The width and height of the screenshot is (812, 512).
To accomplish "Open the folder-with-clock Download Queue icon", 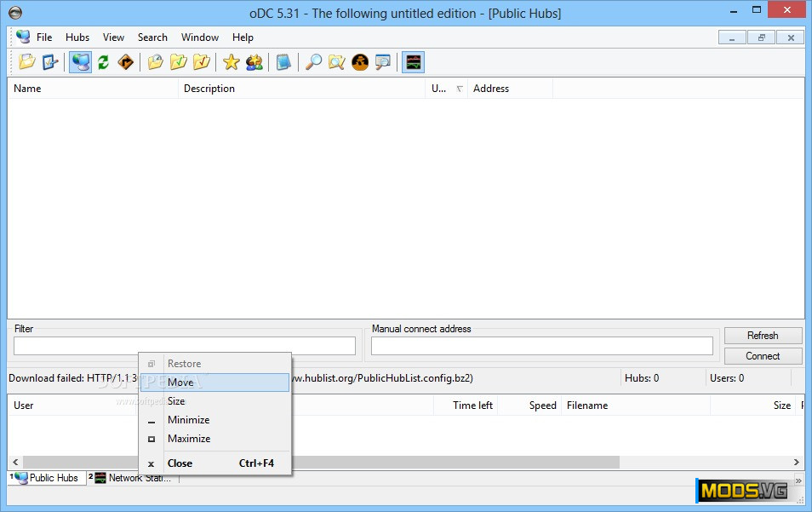I will click(156, 61).
